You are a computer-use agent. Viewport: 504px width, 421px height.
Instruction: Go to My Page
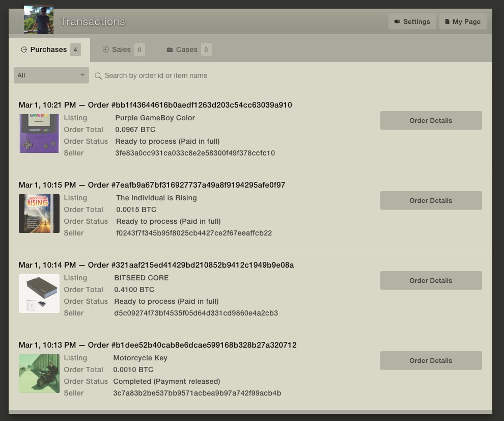tap(463, 22)
